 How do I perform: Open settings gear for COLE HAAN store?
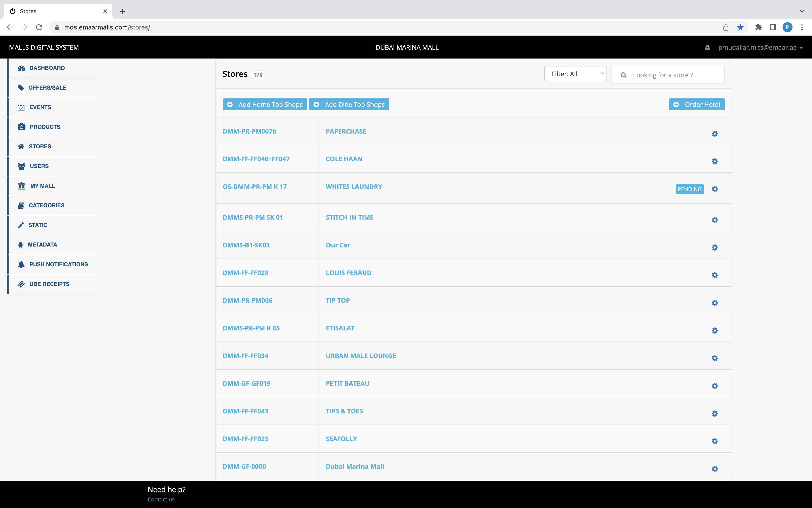pyautogui.click(x=715, y=161)
